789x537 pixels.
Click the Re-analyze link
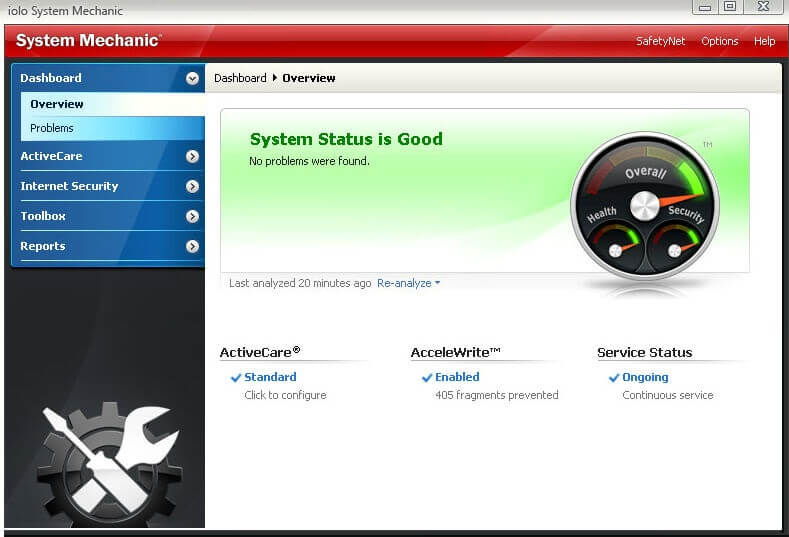click(x=404, y=283)
